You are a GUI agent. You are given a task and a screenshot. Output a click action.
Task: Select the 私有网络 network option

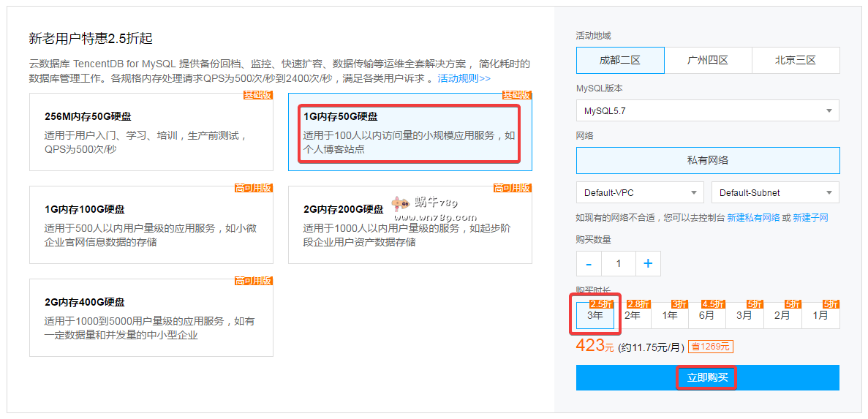click(707, 160)
